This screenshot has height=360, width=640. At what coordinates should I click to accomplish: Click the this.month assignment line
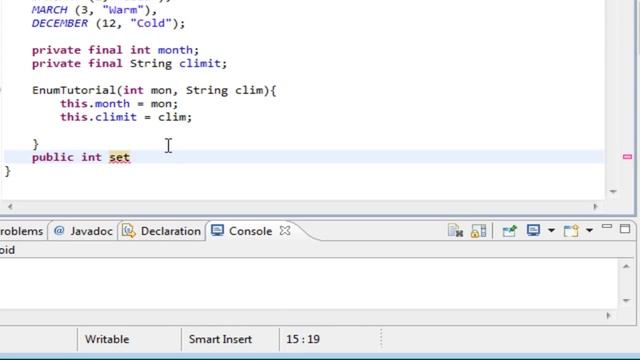point(119,104)
